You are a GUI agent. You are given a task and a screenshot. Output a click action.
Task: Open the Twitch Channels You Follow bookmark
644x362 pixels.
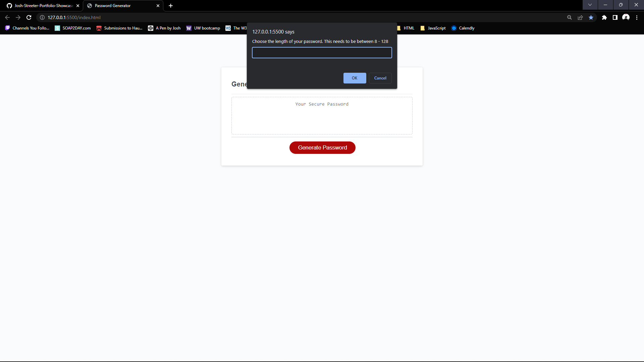tap(27, 28)
